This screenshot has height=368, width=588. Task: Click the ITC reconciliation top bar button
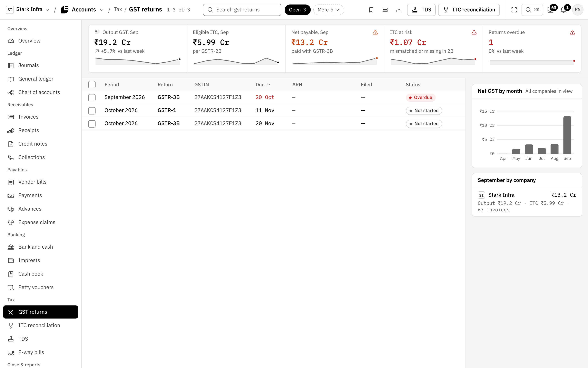point(469,10)
